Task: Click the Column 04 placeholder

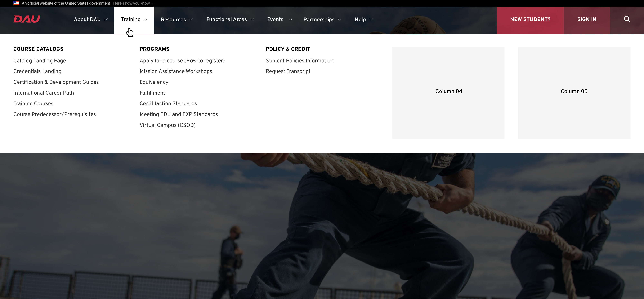Action: pyautogui.click(x=448, y=93)
